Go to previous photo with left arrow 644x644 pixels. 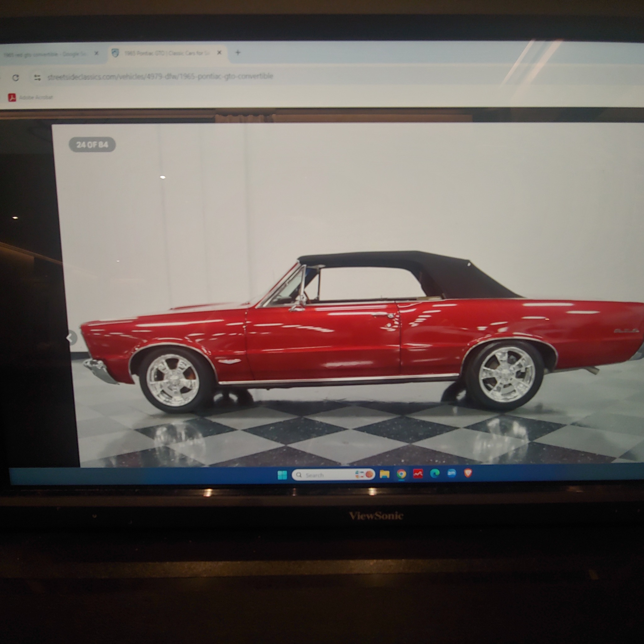pos(70,338)
